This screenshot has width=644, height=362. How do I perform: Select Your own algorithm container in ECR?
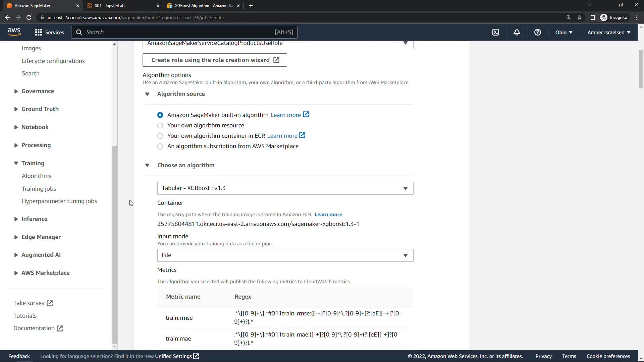160,136
